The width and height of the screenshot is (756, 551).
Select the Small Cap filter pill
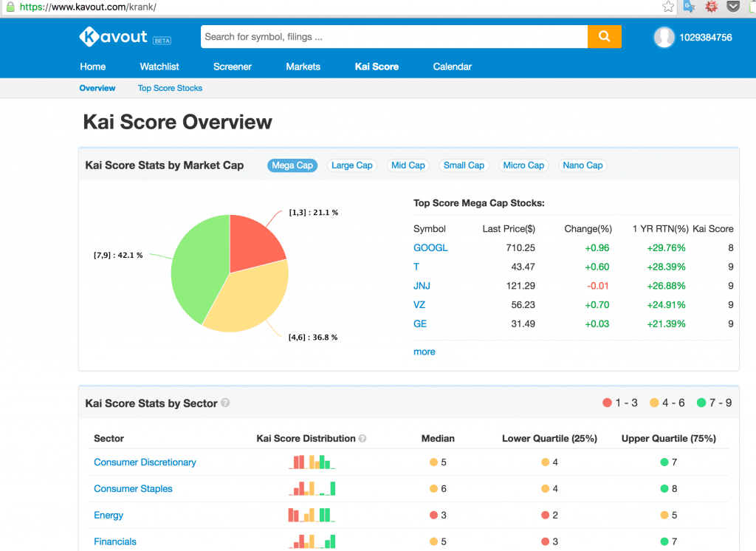[464, 165]
